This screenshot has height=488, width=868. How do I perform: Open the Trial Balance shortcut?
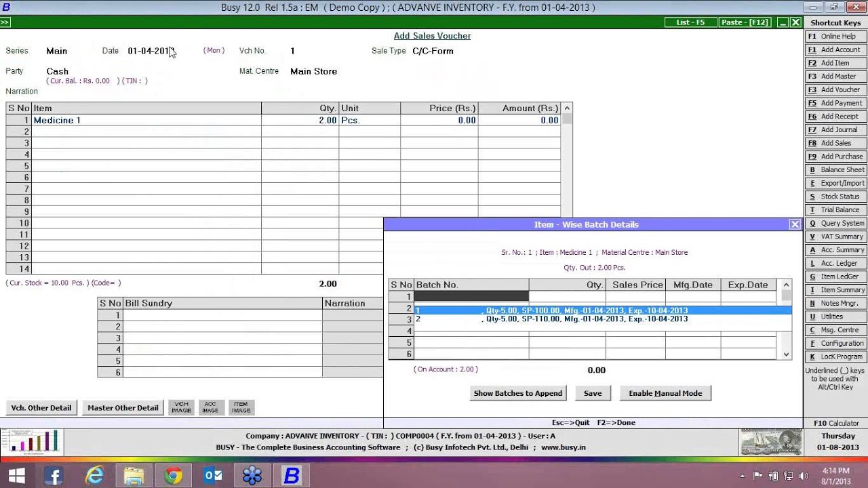[835, 210]
